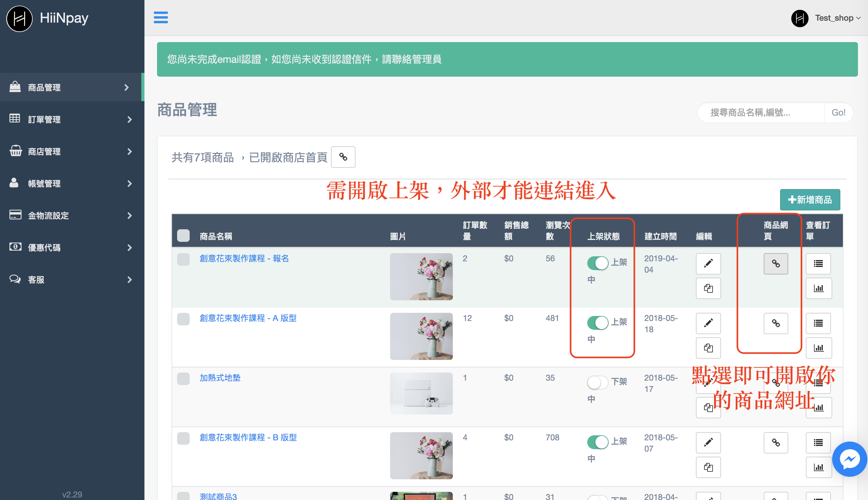Open 優惠代碼 in the sidebar
This screenshot has width=868, height=500.
(x=72, y=247)
